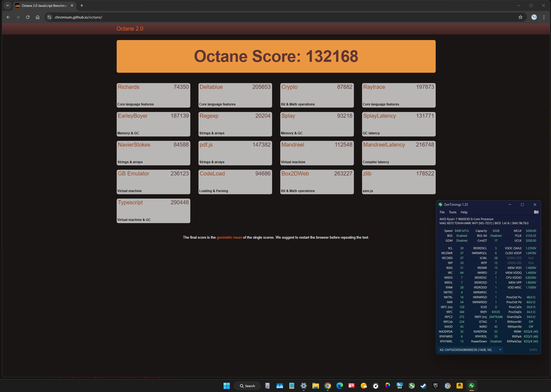Click the PowerDown Disabled value
This screenshot has width=551, height=392.
[496, 341]
